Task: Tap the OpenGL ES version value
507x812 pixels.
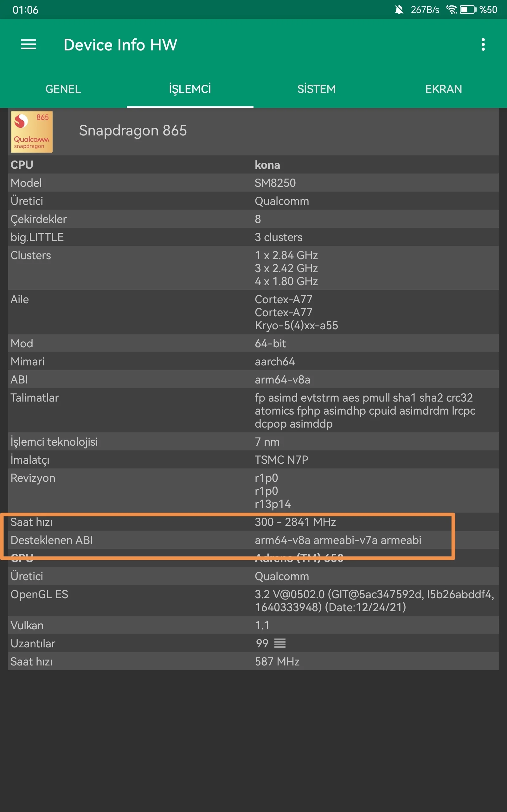Action: (374, 601)
